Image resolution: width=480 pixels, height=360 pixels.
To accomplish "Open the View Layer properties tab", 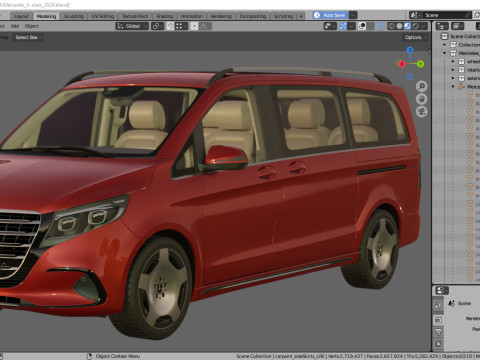I will pos(438,344).
